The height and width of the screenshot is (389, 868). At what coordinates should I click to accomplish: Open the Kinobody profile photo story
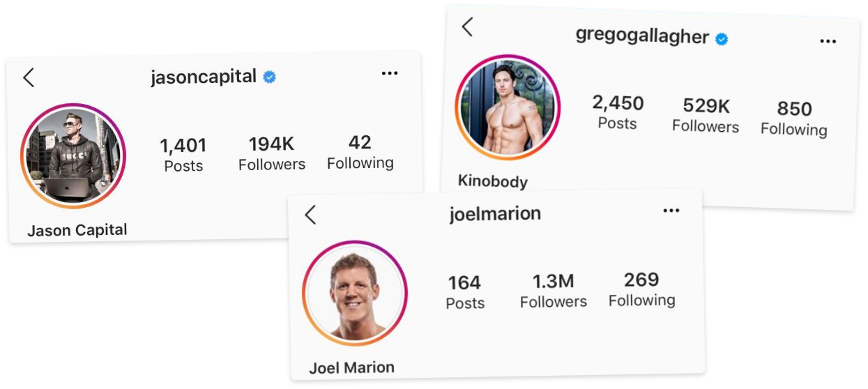pos(508,107)
